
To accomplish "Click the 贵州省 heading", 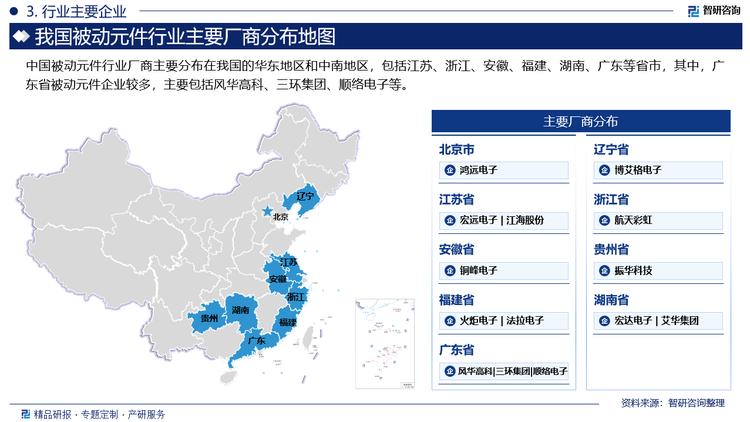I will coord(611,249).
